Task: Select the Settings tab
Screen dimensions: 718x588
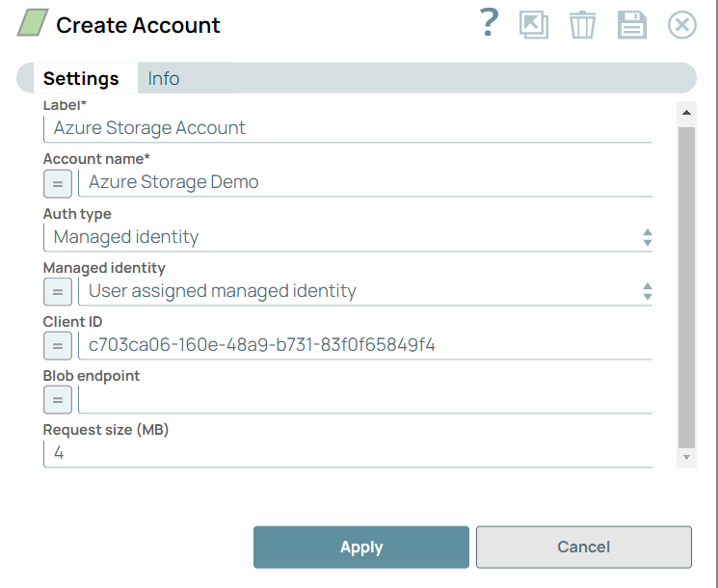Action: 81,79
